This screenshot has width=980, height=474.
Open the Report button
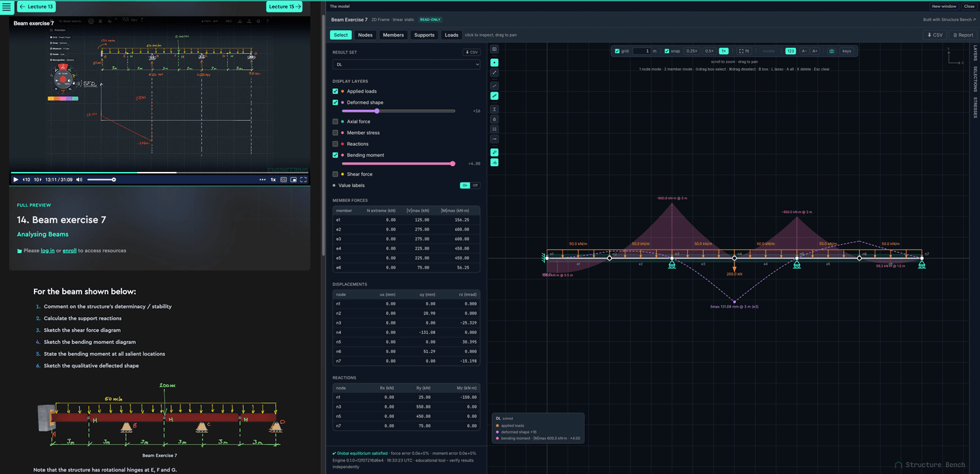962,35
